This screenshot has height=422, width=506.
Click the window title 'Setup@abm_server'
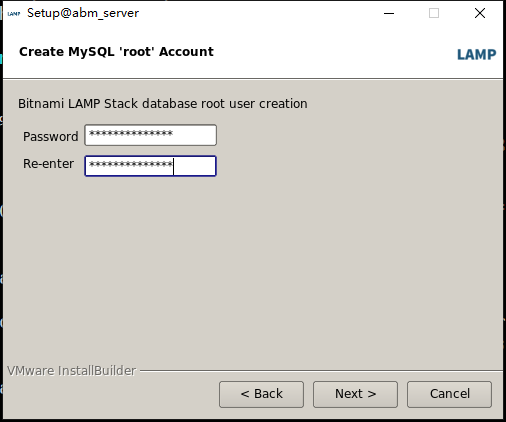pyautogui.click(x=83, y=13)
